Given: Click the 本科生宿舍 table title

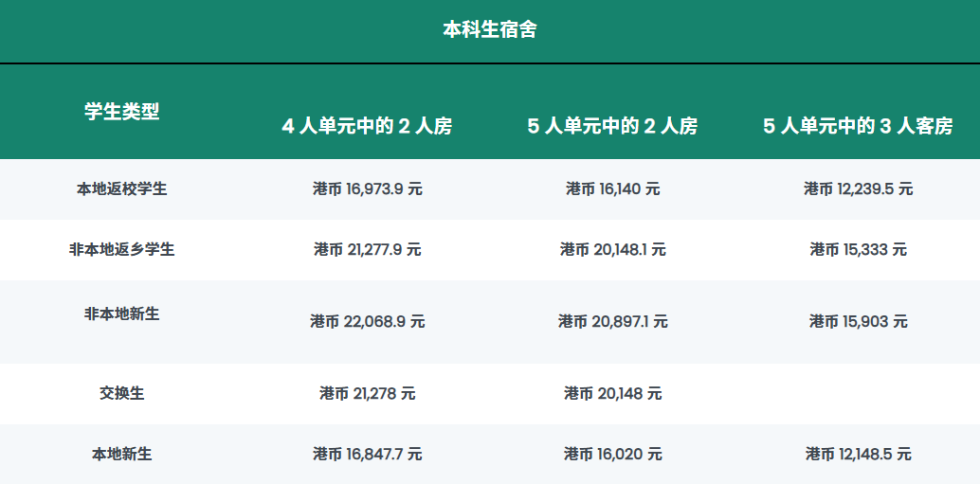Looking at the screenshot, I should [490, 29].
